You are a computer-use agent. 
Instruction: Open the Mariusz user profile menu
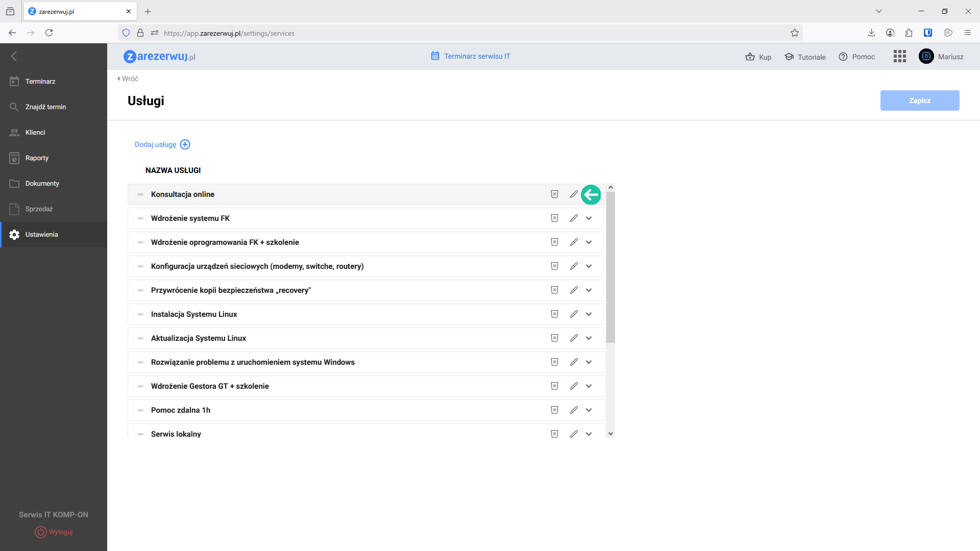(x=941, y=57)
